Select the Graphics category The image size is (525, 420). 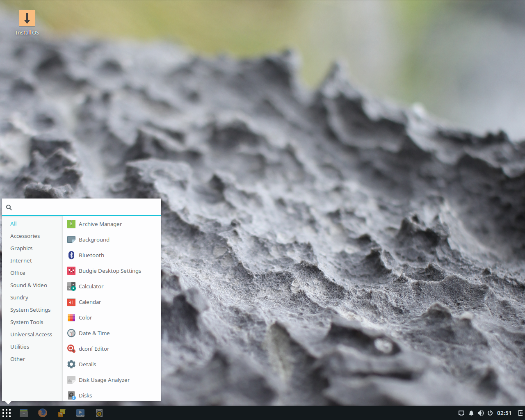tap(32, 248)
